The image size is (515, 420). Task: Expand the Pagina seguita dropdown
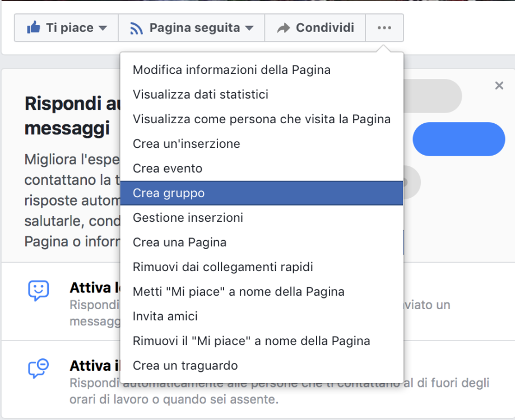click(250, 27)
